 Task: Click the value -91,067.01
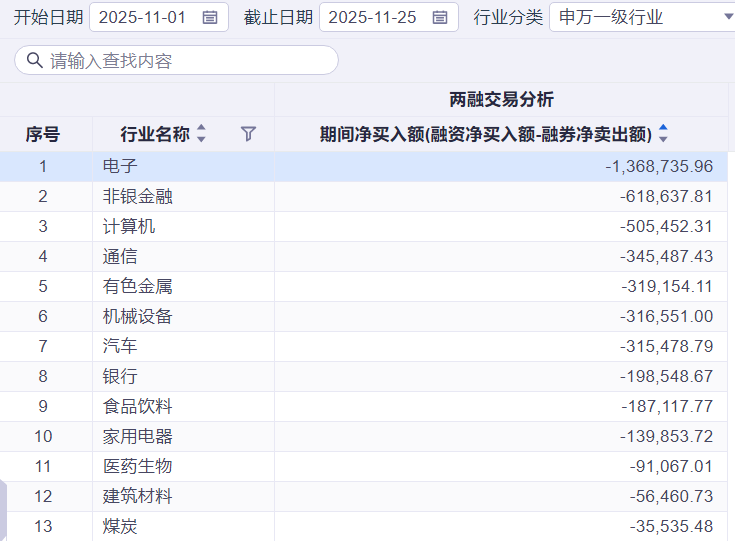tap(671, 466)
